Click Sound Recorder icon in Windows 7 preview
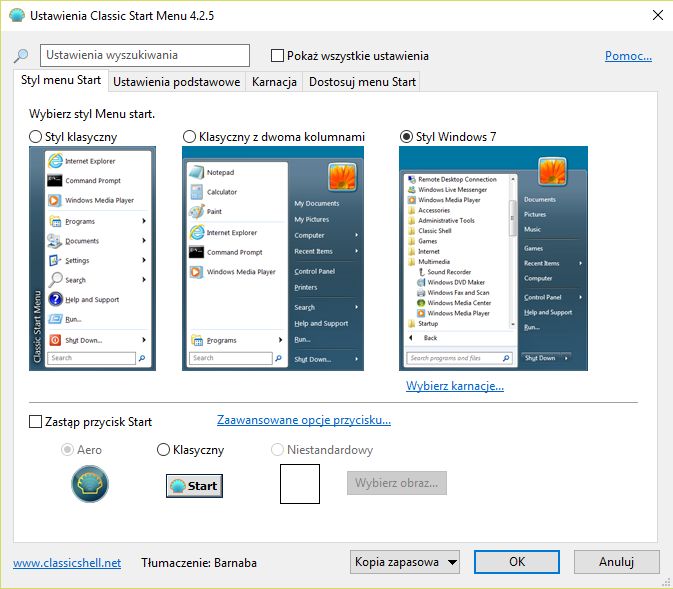The image size is (673, 589). tap(421, 272)
